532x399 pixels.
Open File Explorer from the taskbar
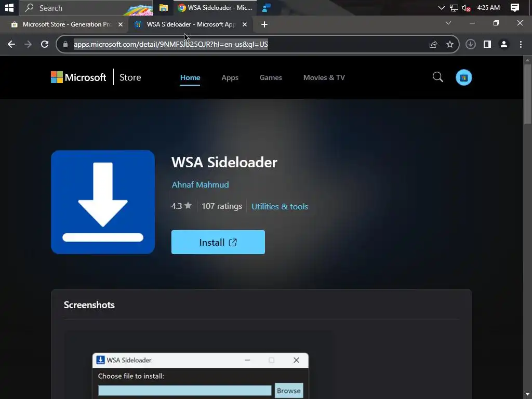[x=164, y=8]
